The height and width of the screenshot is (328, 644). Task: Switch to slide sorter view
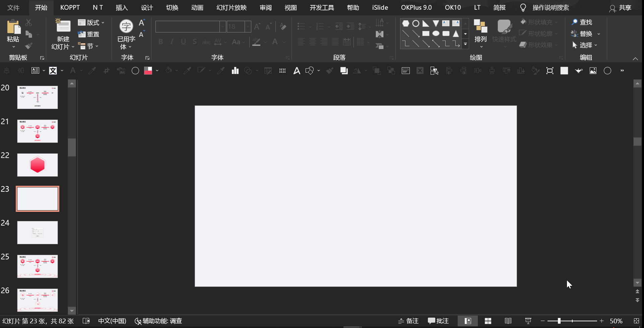click(x=488, y=321)
